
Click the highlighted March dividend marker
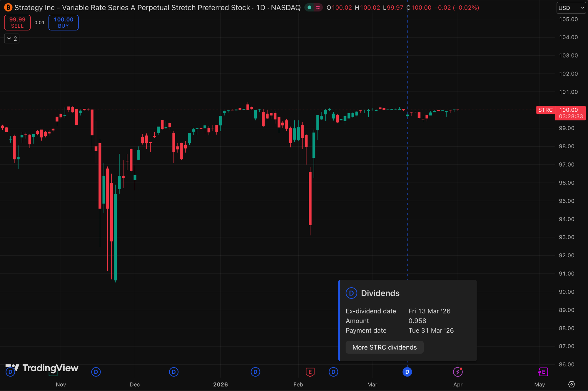pos(407,372)
